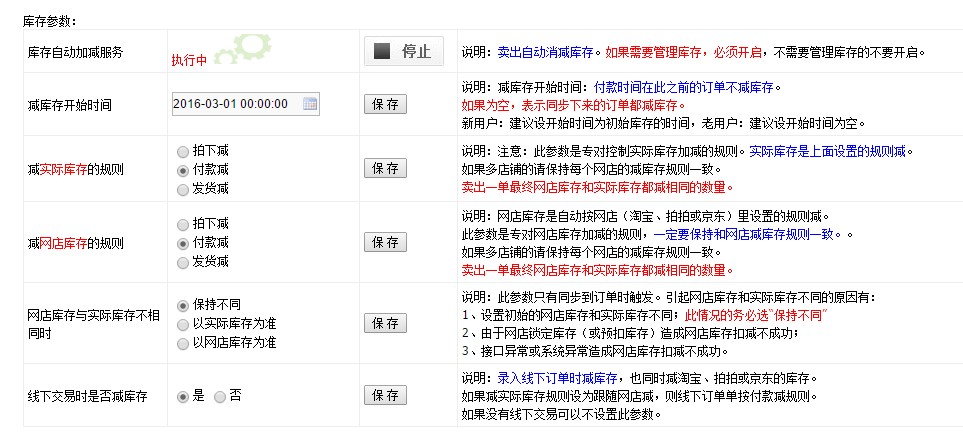The width and height of the screenshot is (963, 438).
Task: Save the 减网店库存的规则 setting
Action: tap(385, 243)
